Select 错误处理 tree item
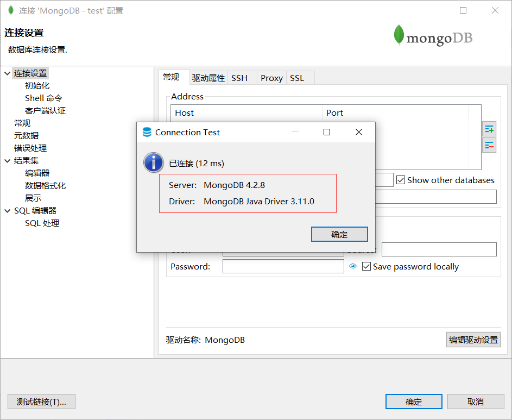This screenshot has width=512, height=420. (30, 148)
